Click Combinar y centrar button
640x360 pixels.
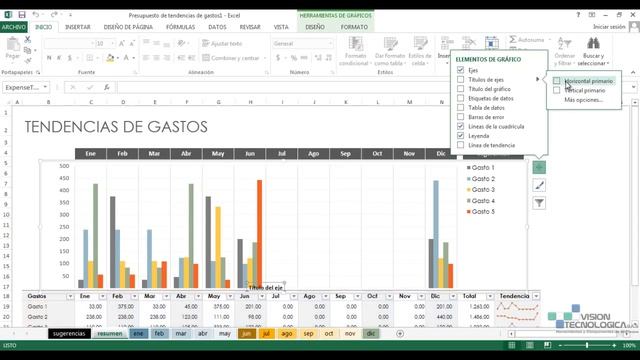click(234, 58)
